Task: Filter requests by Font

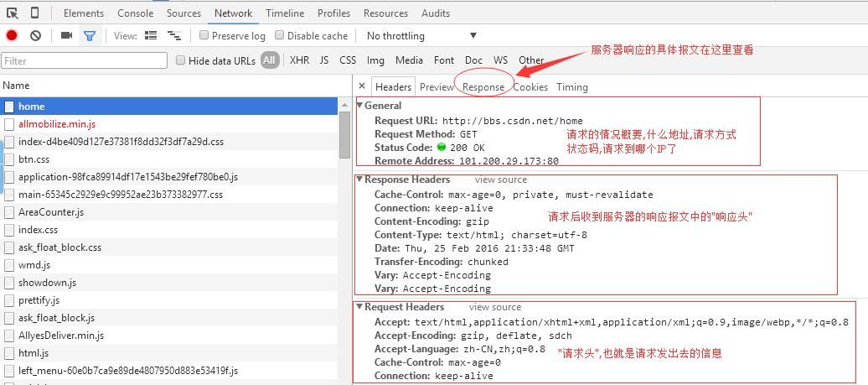Action: click(444, 60)
